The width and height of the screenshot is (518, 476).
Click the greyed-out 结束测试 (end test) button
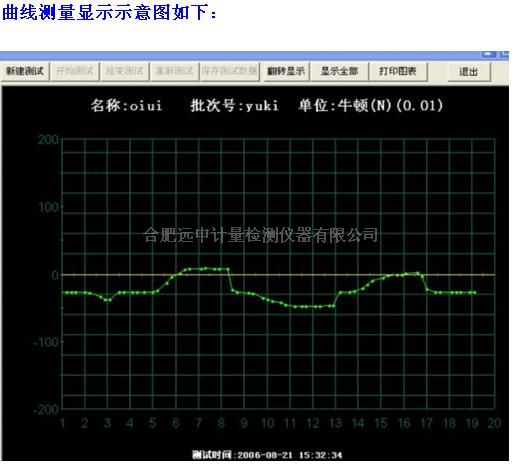tap(125, 71)
